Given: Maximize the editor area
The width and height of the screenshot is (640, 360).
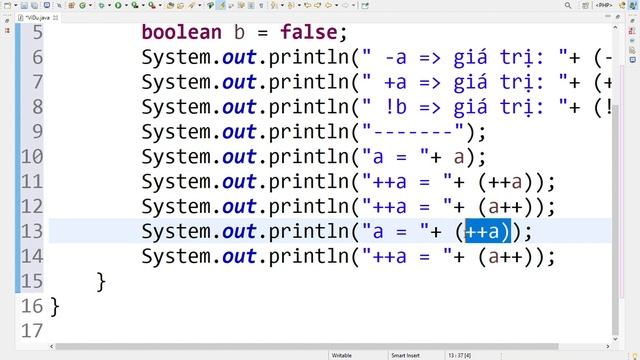Looking at the screenshot, I should [617, 16].
